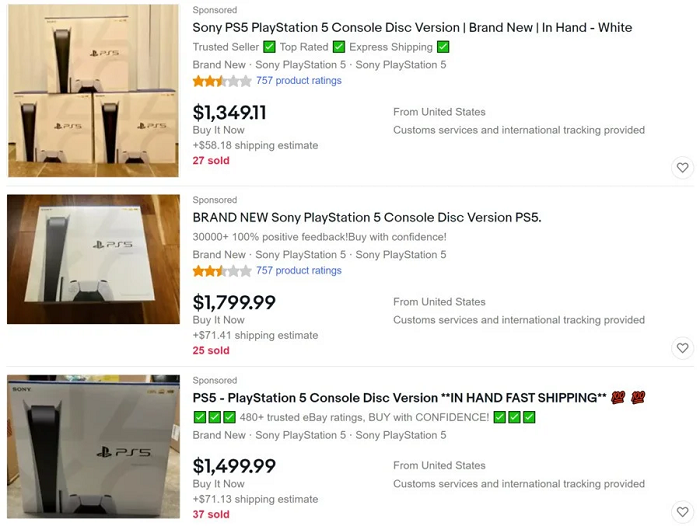Click the $1,799.99 price
This screenshot has height=526, width=700.
pyautogui.click(x=234, y=303)
